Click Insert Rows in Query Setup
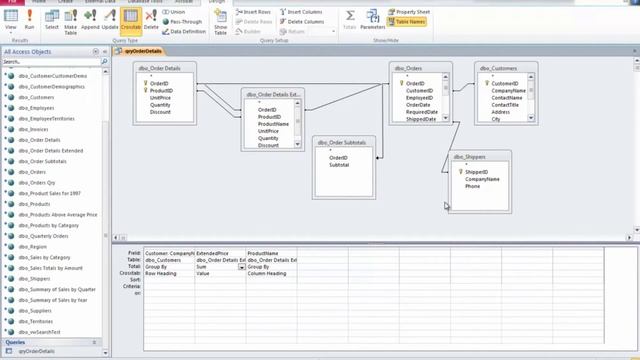This screenshot has width=640, height=360. coord(253,12)
